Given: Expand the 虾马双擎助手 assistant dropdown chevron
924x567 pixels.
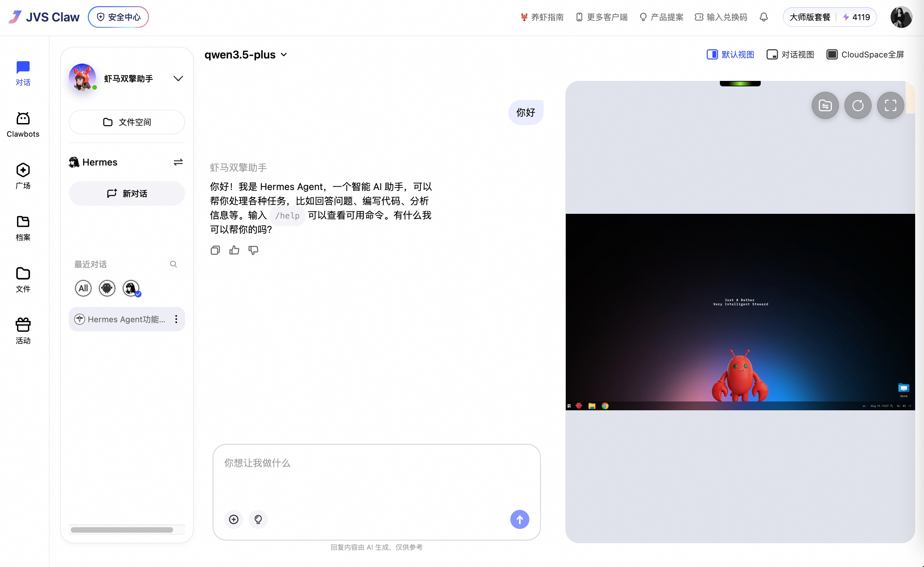Looking at the screenshot, I should (178, 79).
